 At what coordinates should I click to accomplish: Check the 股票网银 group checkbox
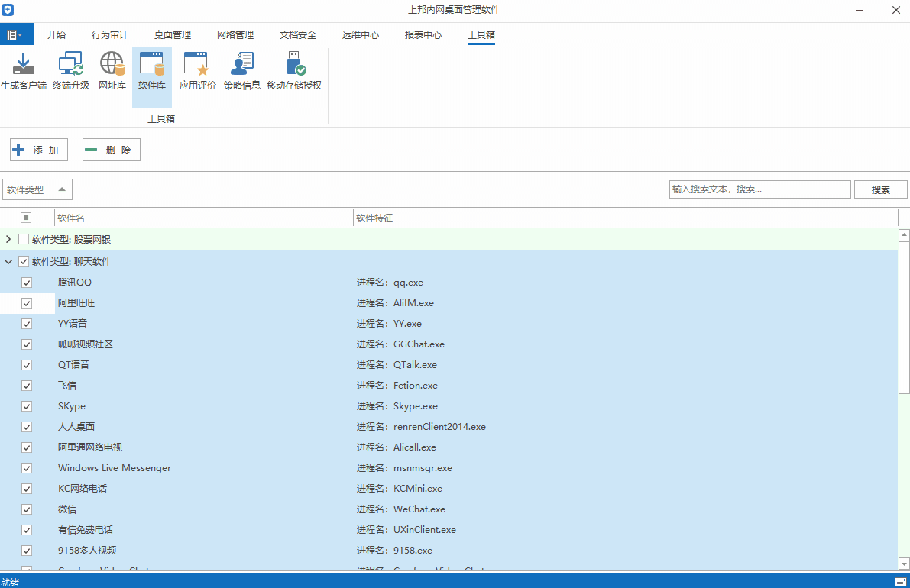24,240
